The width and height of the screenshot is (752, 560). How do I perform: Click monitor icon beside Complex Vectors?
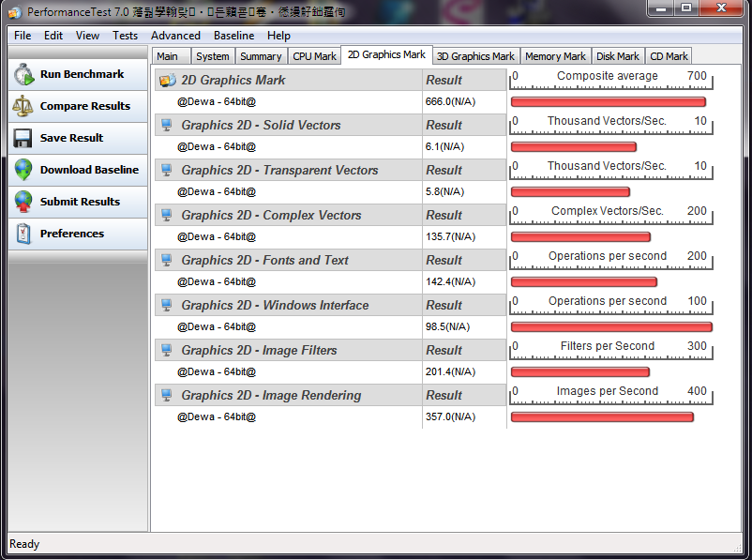(166, 216)
